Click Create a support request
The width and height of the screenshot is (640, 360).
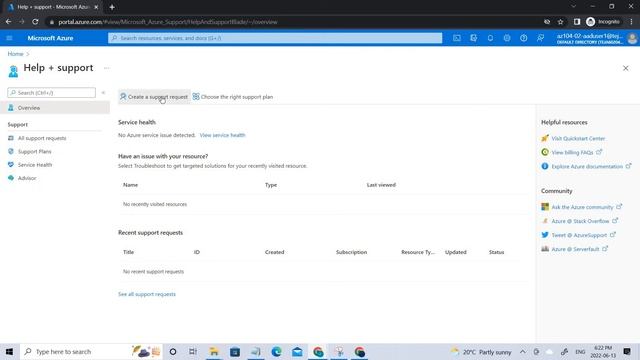tap(154, 97)
